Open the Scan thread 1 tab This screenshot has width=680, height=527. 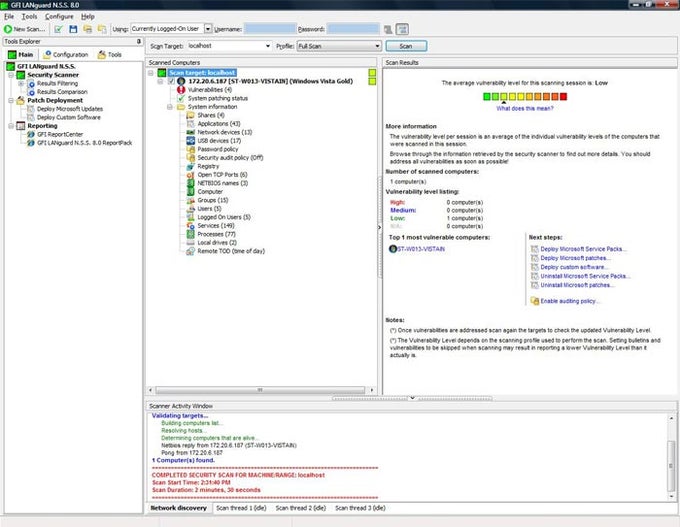tap(241, 508)
